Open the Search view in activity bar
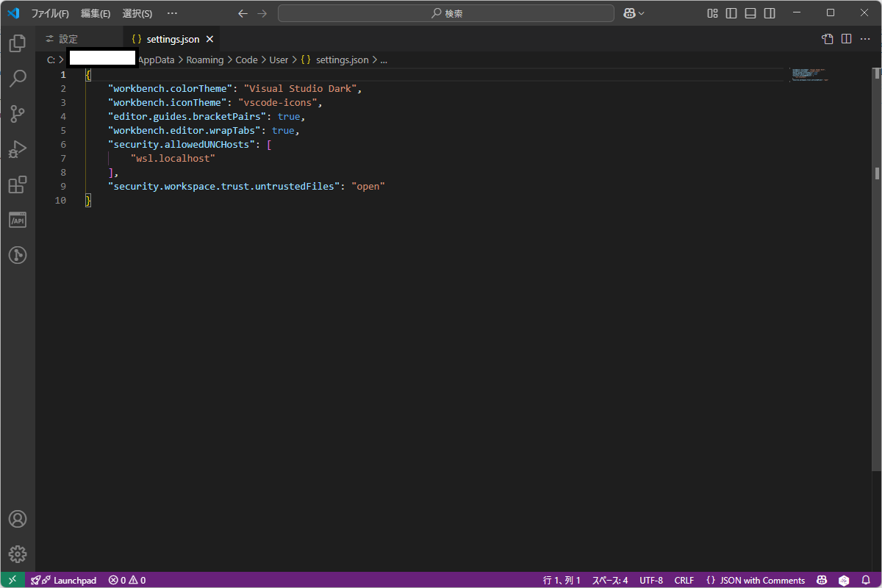 pyautogui.click(x=18, y=79)
